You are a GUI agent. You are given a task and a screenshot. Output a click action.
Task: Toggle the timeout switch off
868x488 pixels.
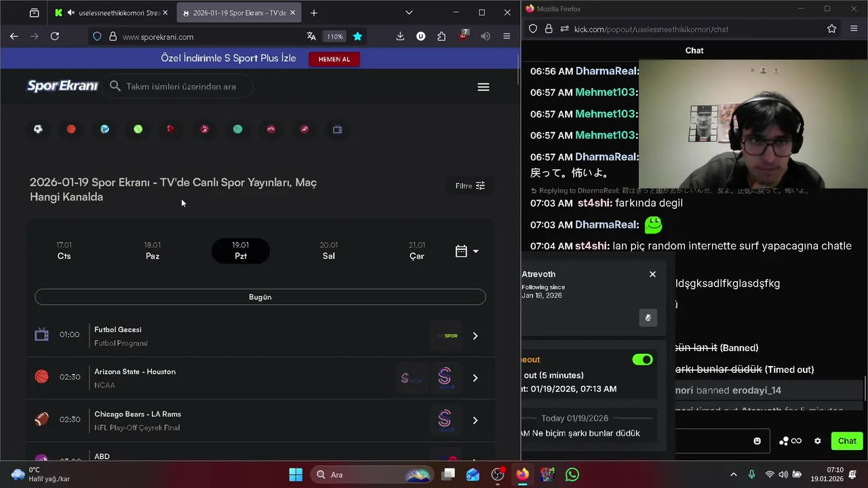pos(642,359)
